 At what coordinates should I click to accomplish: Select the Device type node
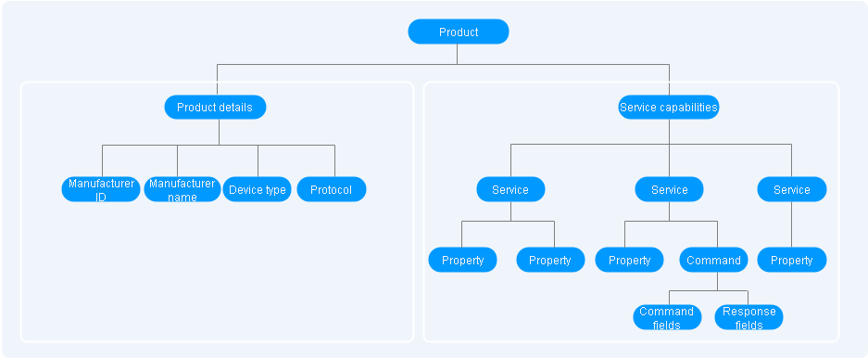click(x=257, y=189)
